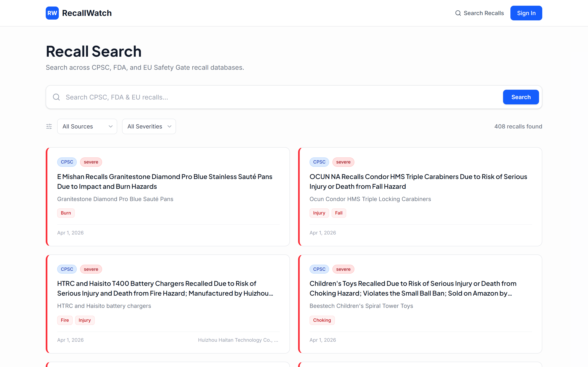Click the Sign In button
The height and width of the screenshot is (367, 588).
(x=526, y=13)
